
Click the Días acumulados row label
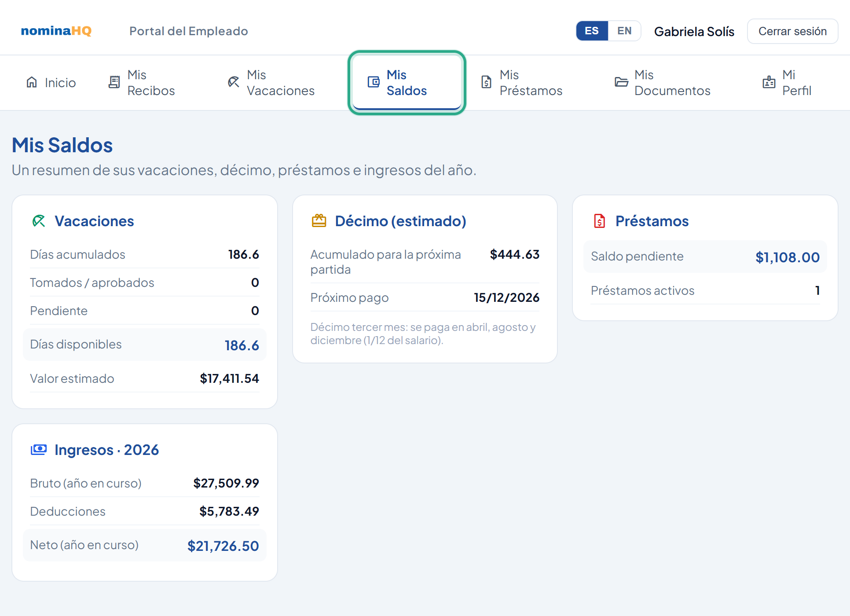[78, 254]
